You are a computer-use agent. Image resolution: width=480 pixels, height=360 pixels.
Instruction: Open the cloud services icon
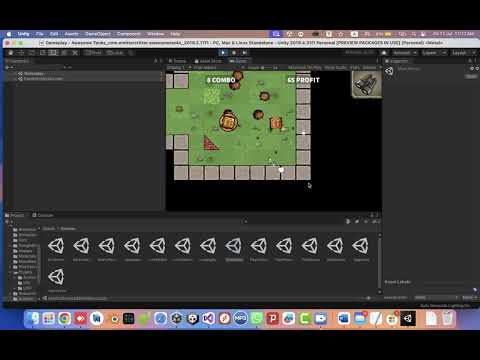[384, 53]
